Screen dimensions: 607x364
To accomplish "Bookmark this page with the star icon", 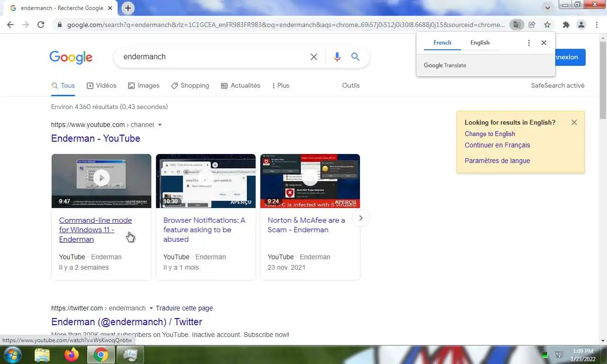I will [547, 25].
